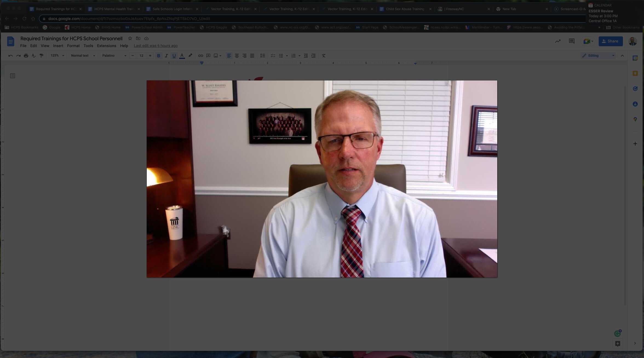Insert a hyperlink
This screenshot has height=358, width=644.
[x=201, y=56]
